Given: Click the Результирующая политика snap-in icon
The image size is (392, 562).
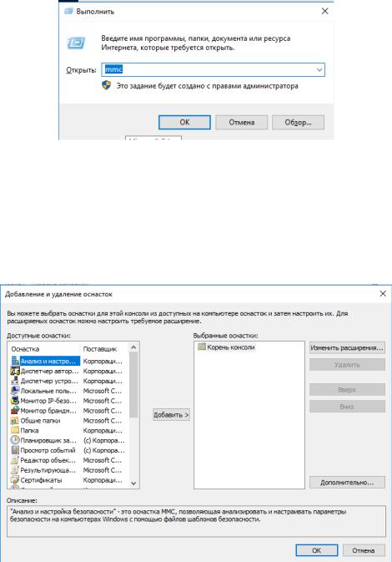Looking at the screenshot, I should 15,470.
